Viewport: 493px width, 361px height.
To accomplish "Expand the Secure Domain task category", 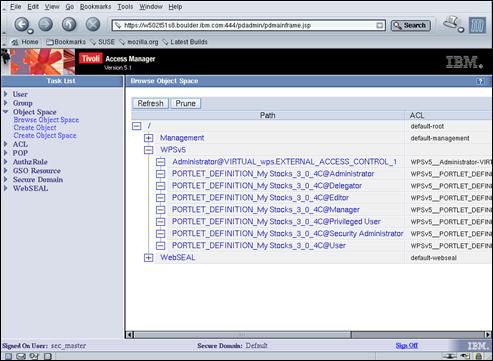I will point(6,179).
